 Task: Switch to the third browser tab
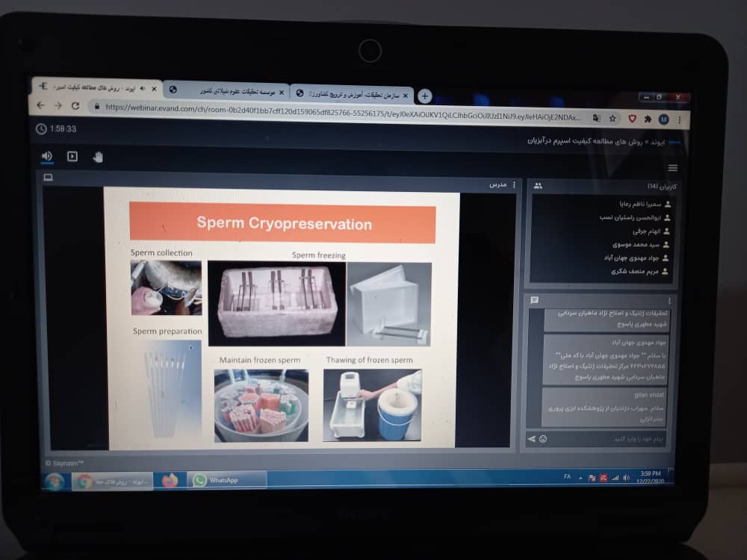(x=351, y=94)
